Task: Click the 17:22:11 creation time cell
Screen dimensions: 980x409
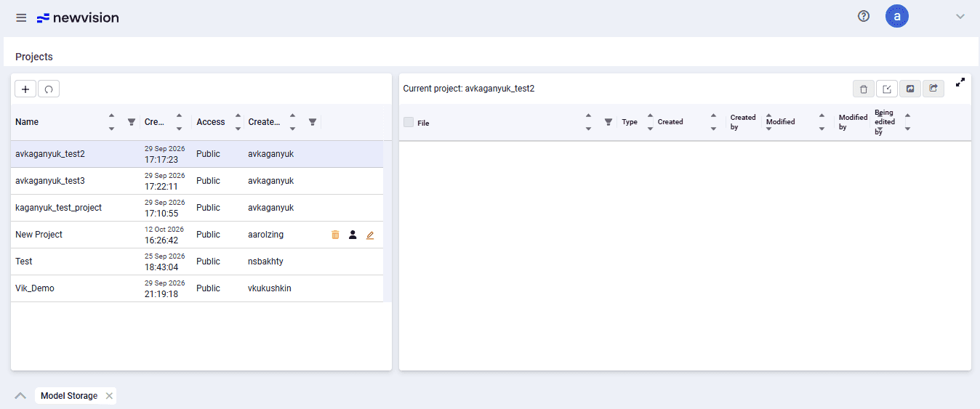Action: [161, 187]
